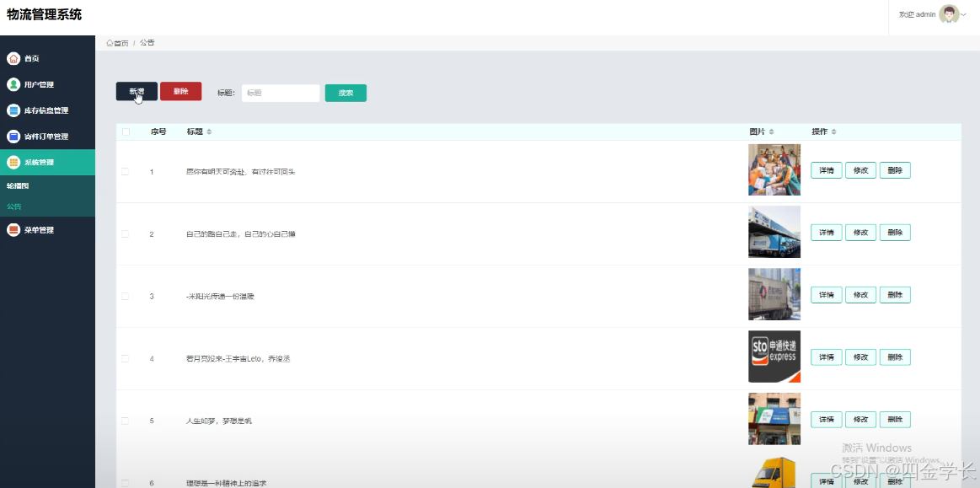The width and height of the screenshot is (980, 488).
Task: Open the row 3 grey truck thumbnail
Action: (x=774, y=294)
